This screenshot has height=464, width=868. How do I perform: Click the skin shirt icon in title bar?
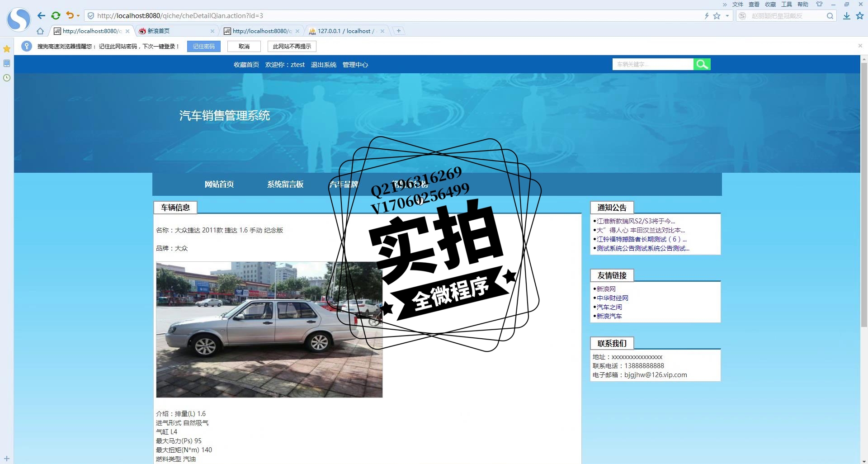click(819, 4)
